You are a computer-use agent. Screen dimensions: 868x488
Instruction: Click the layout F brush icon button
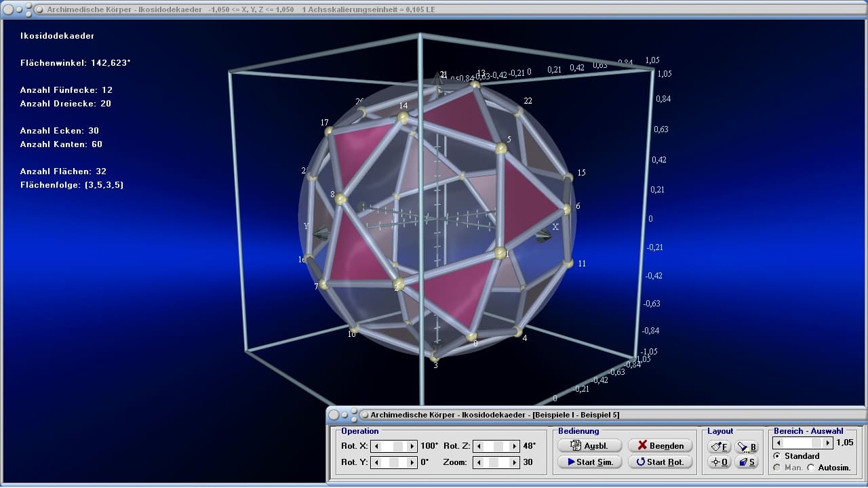click(719, 447)
